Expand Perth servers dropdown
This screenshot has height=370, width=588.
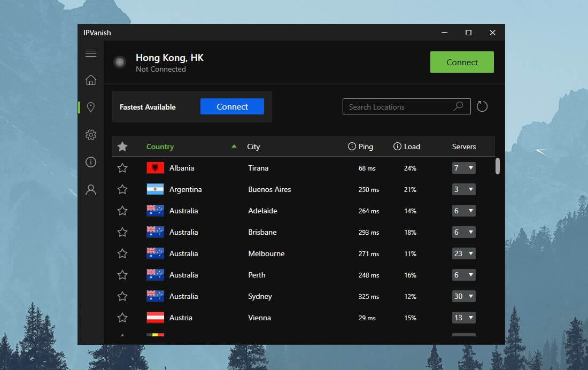[x=464, y=275]
